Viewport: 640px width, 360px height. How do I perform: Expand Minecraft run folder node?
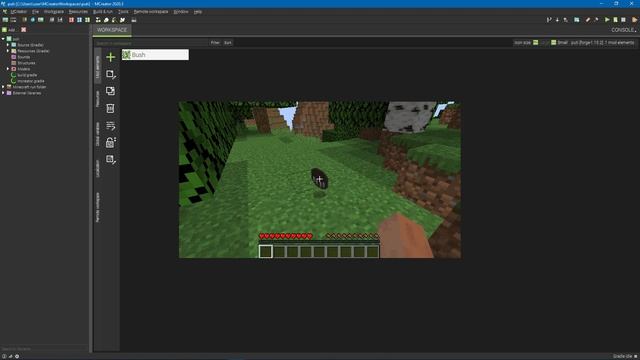(3, 87)
